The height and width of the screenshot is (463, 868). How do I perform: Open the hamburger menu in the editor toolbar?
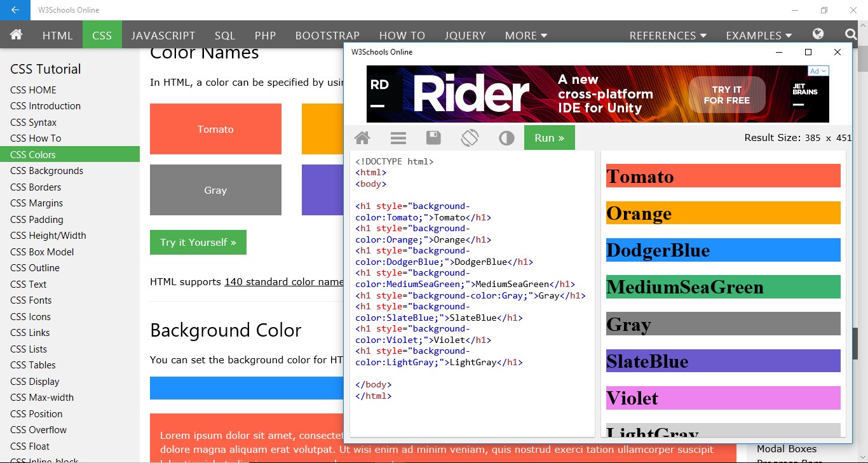click(398, 137)
